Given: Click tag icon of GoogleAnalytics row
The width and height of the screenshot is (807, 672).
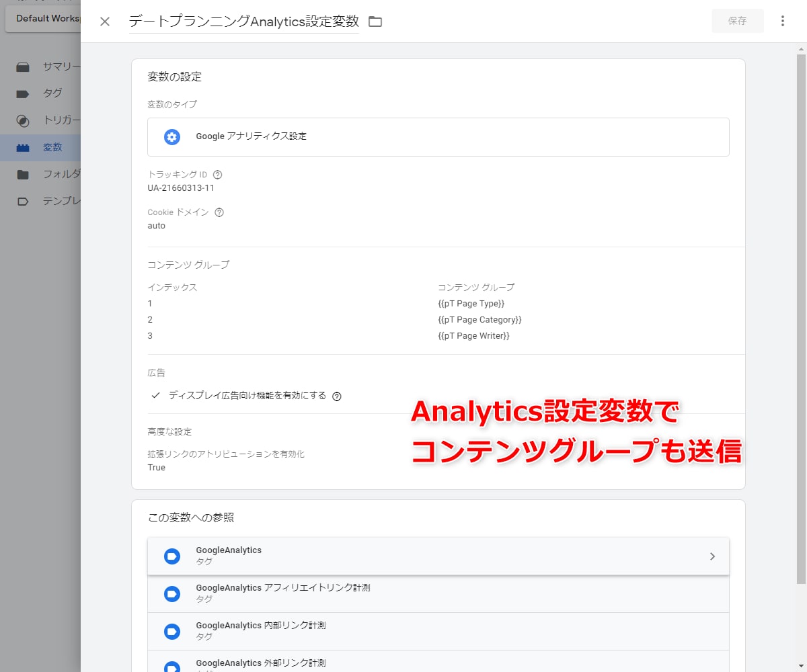Looking at the screenshot, I should 172,556.
